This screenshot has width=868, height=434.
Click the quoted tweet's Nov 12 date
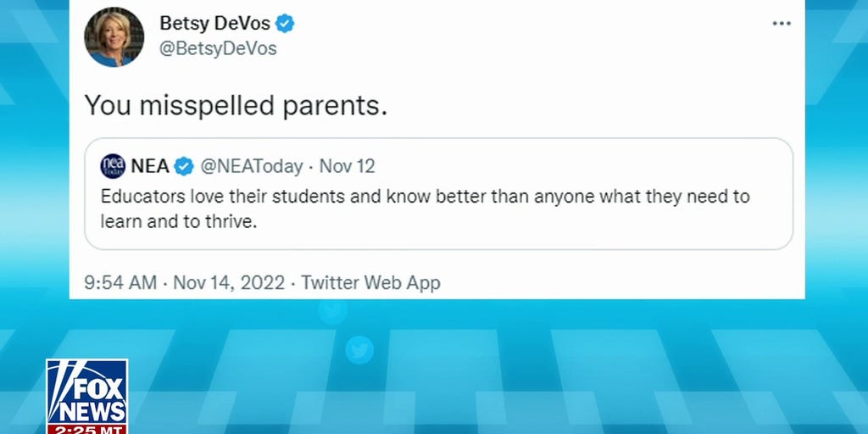coord(347,165)
